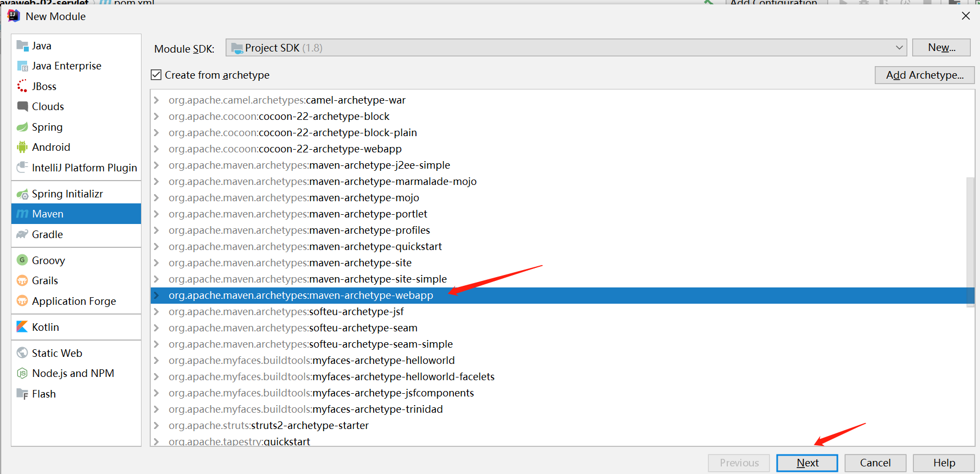
Task: Click the New... SDK button
Action: coord(941,48)
